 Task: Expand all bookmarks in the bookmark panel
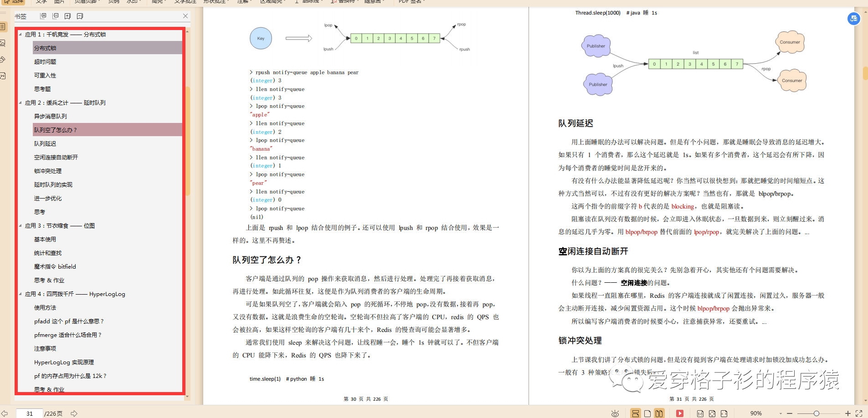[43, 16]
